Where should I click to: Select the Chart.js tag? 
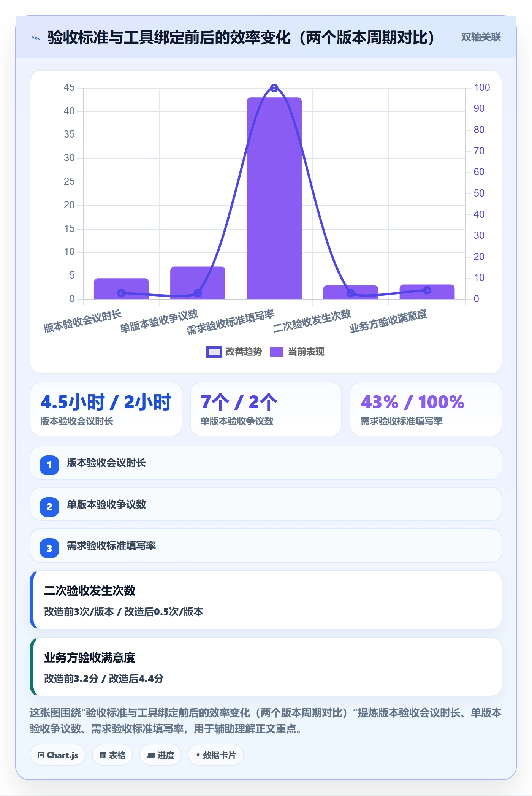[58, 755]
